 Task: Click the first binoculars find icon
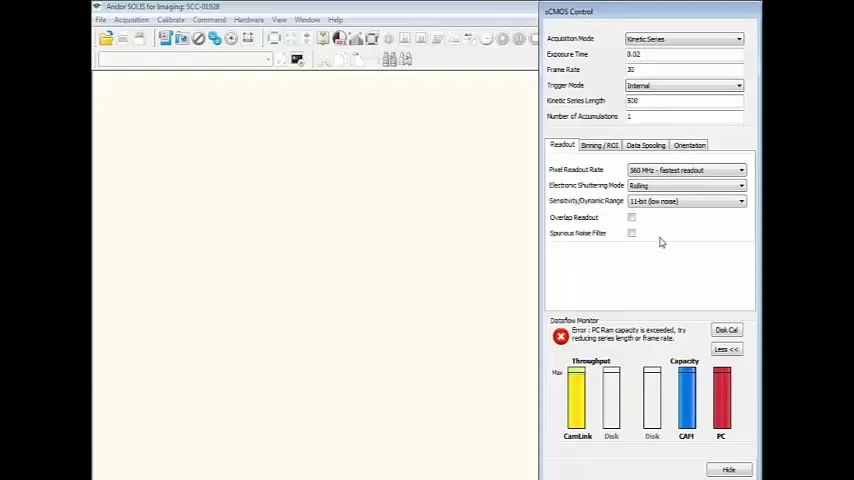[389, 59]
